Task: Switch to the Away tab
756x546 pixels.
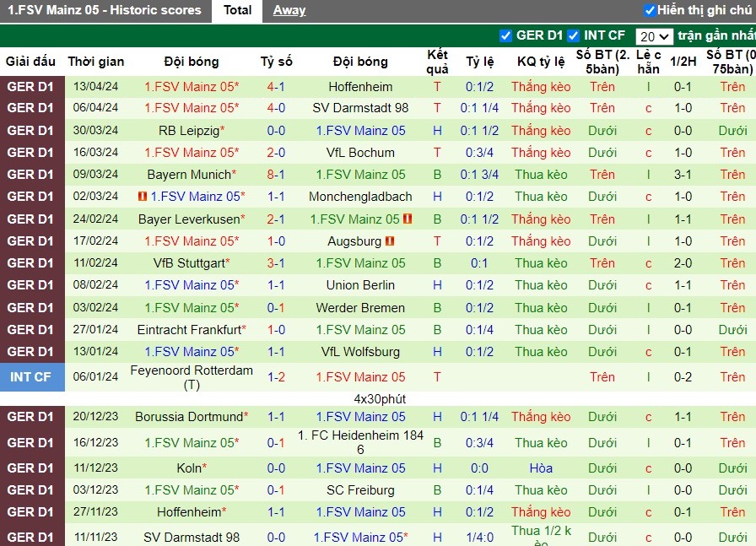Action: 289,10
